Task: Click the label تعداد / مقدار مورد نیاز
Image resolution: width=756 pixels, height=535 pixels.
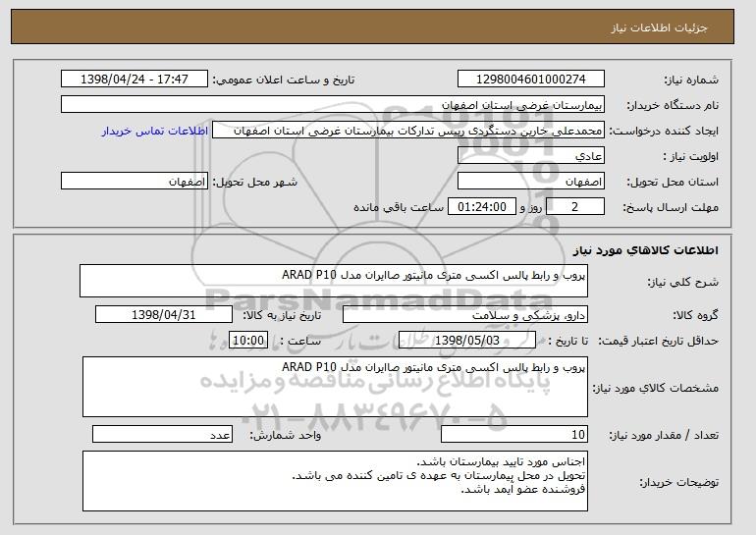Action: [x=664, y=435]
